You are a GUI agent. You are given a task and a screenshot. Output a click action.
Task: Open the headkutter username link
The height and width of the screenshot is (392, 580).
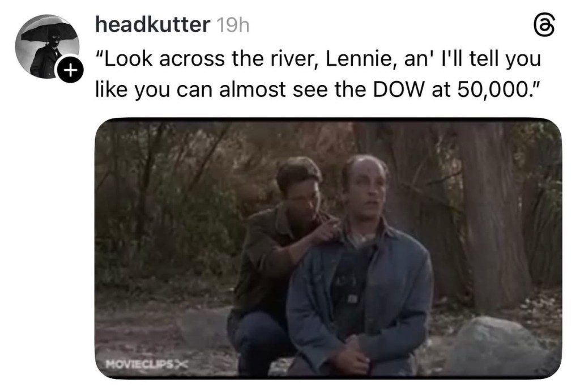152,25
